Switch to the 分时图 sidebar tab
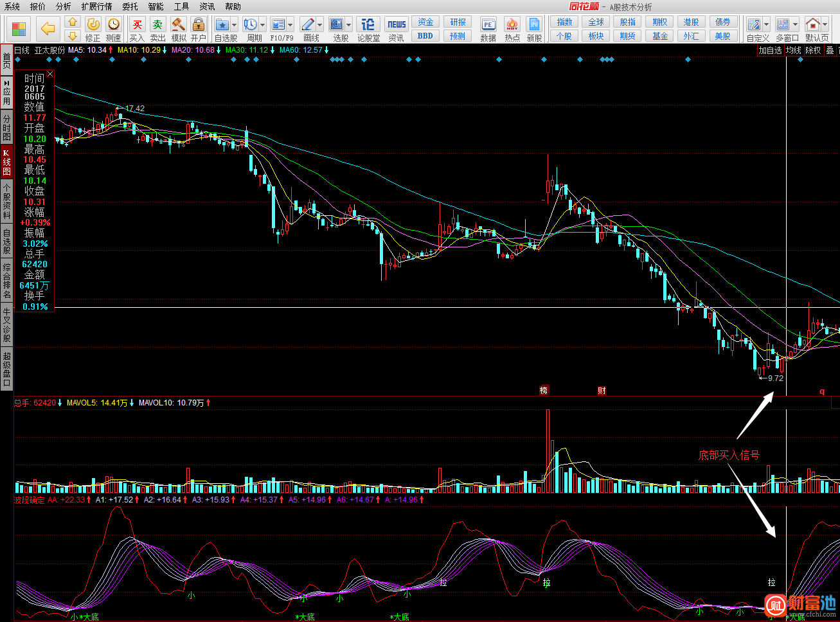This screenshot has width=840, height=622. 6,128
